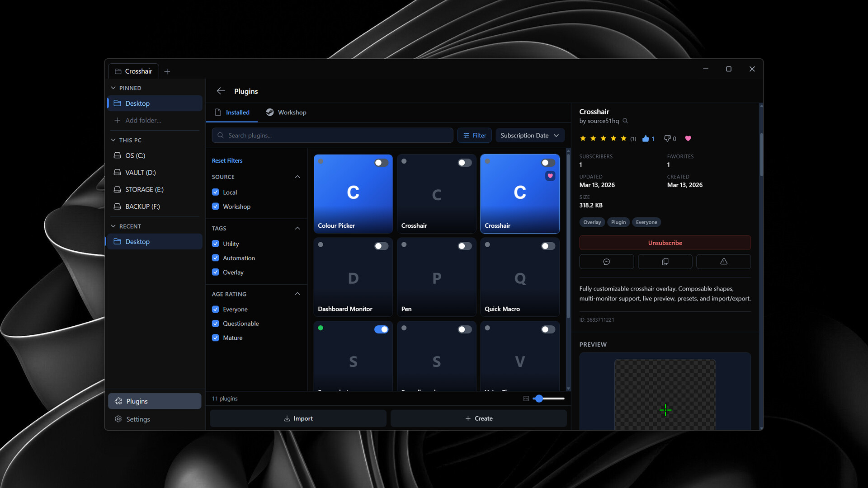The image size is (868, 488).
Task: Click the copy icon button below Unsubscribe
Action: click(665, 262)
